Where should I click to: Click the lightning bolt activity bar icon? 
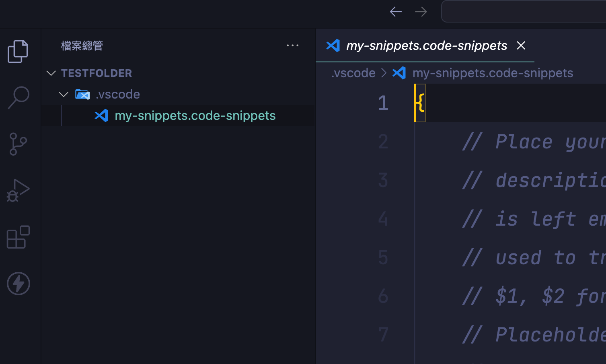pos(18,283)
